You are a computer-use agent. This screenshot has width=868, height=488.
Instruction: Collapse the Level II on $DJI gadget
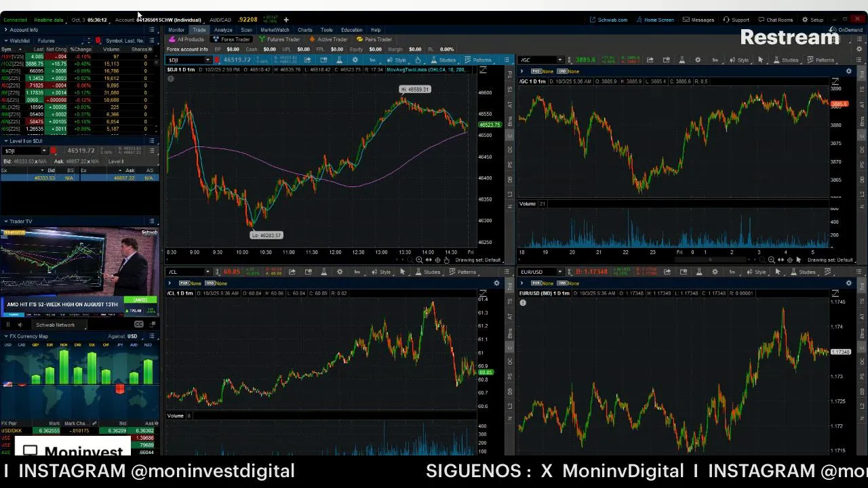(6, 141)
